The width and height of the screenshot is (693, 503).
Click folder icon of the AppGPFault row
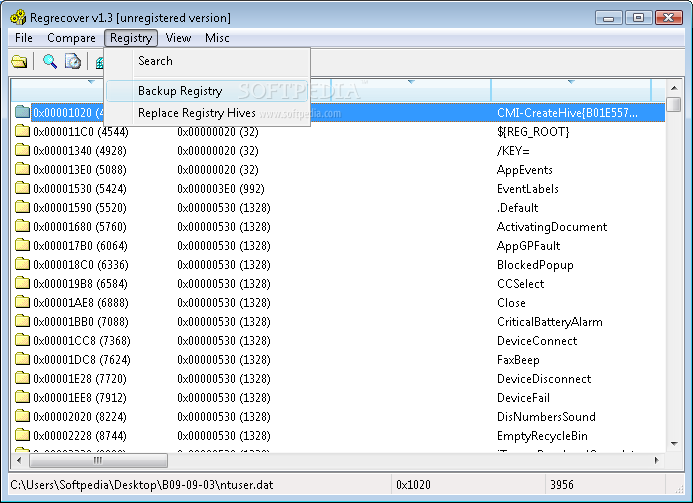click(x=22, y=245)
